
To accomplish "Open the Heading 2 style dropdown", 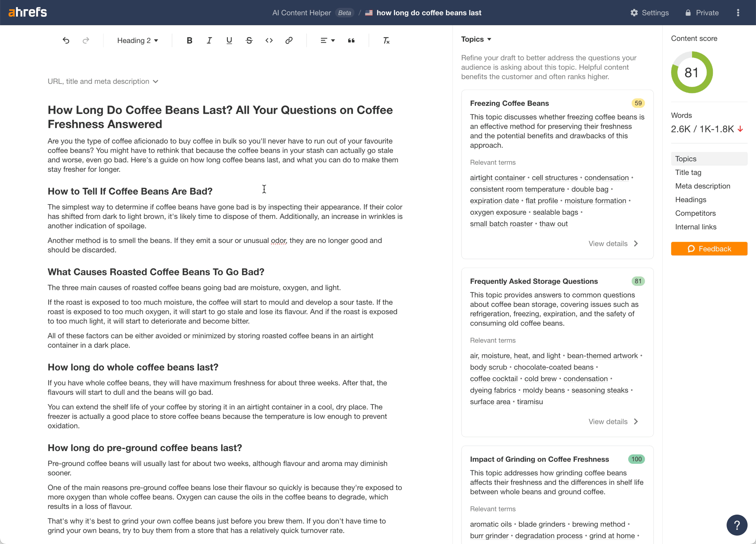I will (138, 40).
